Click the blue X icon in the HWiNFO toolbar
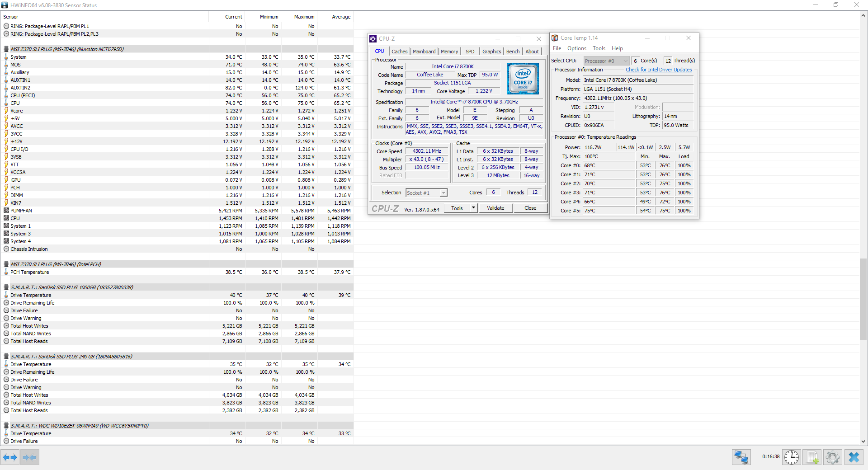 (x=854, y=457)
